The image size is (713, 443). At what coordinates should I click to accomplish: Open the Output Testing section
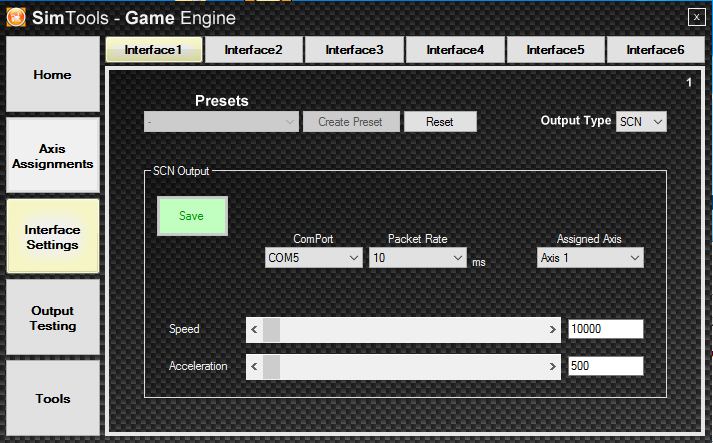[53, 318]
